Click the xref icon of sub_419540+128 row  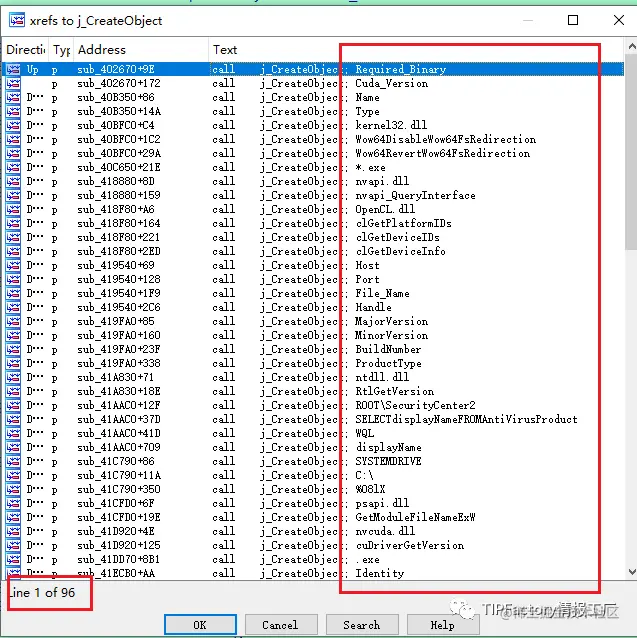point(13,279)
